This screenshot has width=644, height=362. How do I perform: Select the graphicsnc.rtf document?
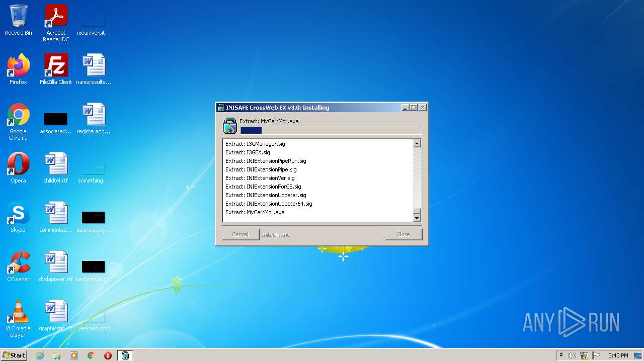tap(56, 316)
